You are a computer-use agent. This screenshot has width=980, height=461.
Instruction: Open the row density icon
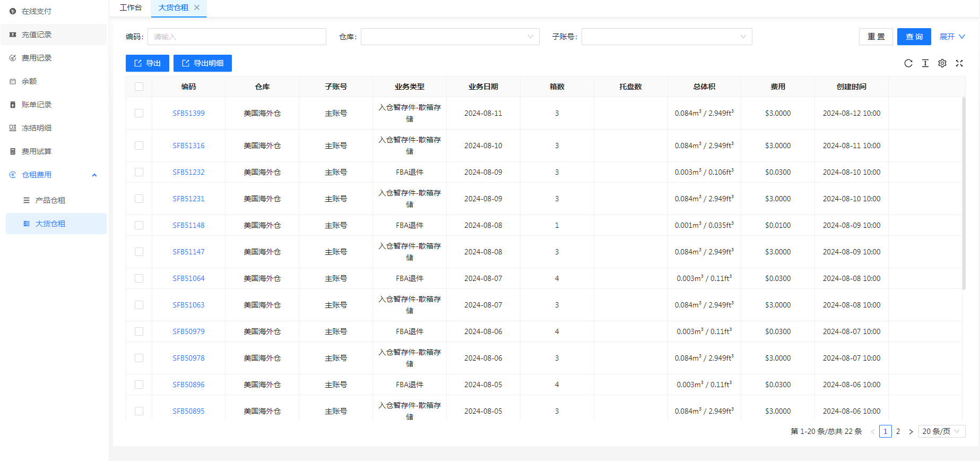coord(925,63)
